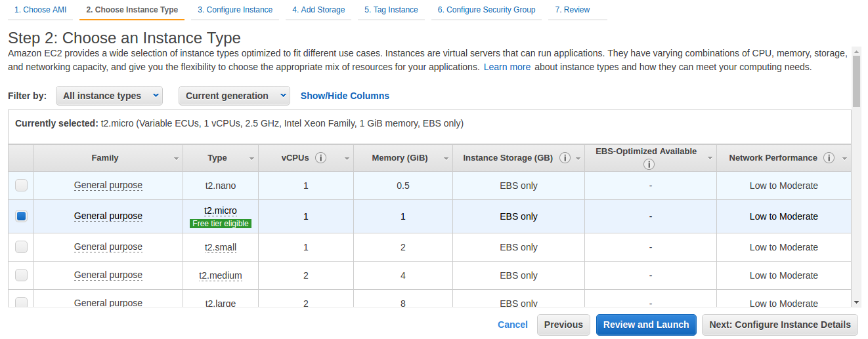
Task: Click the Instance Storage info icon
Action: tap(565, 158)
